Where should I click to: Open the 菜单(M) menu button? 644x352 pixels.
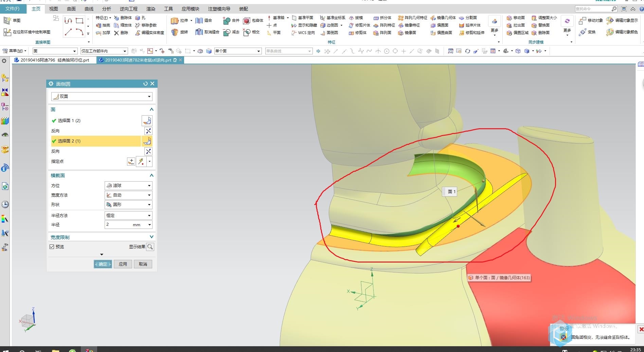(15, 51)
